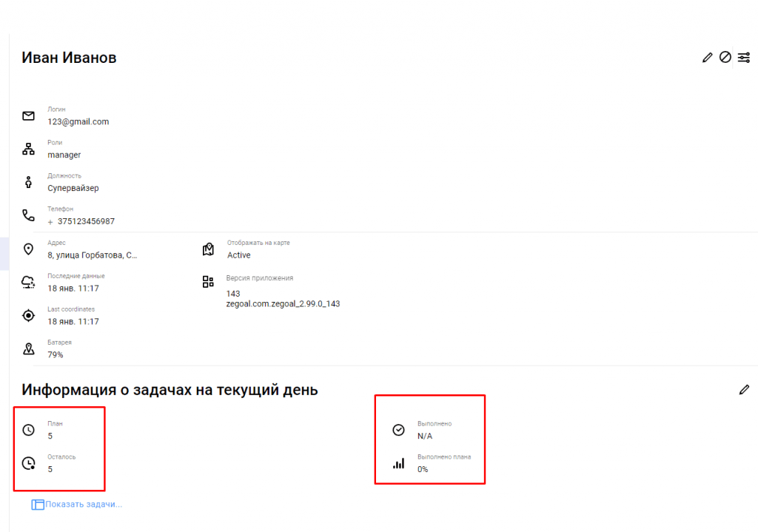Click the truncated address 8, улица Горбатова
This screenshot has height=532, width=758.
coord(93,255)
